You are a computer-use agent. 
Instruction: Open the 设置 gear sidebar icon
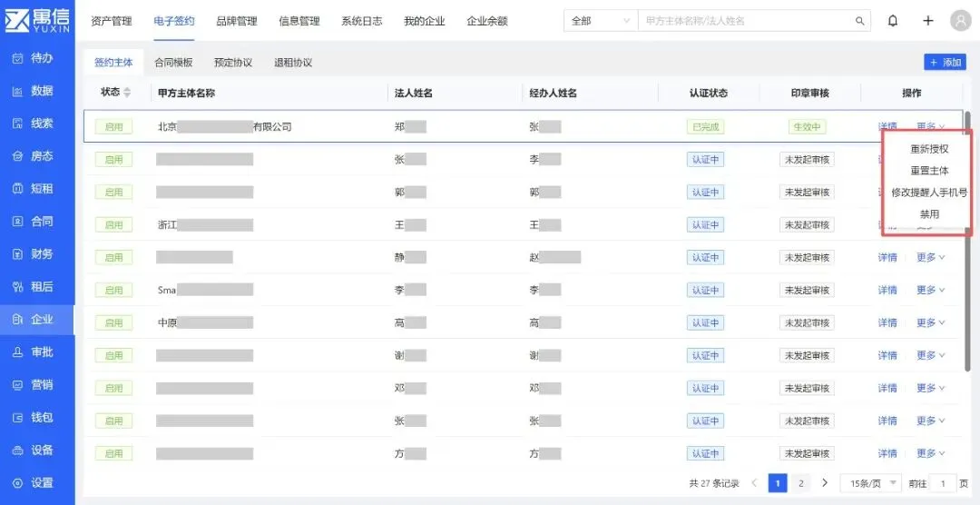(x=18, y=483)
